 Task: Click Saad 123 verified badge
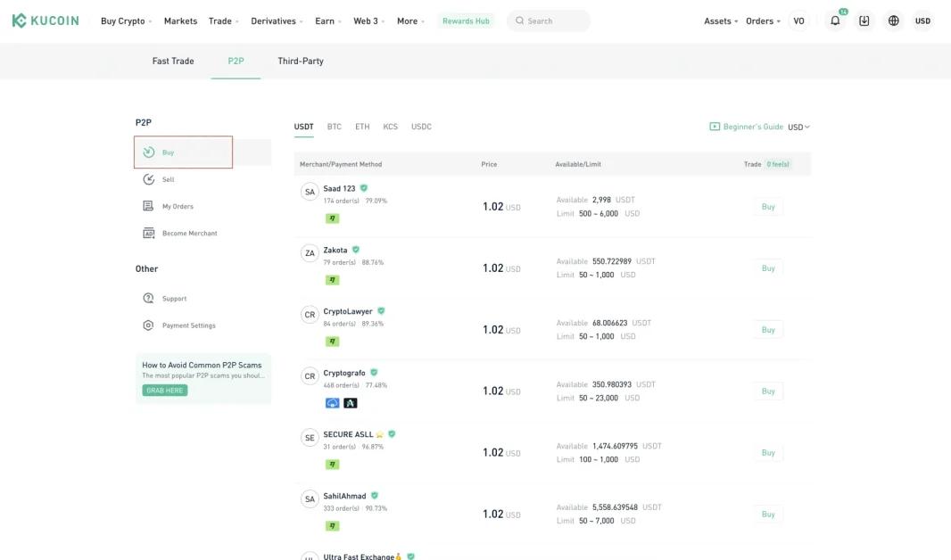[364, 188]
